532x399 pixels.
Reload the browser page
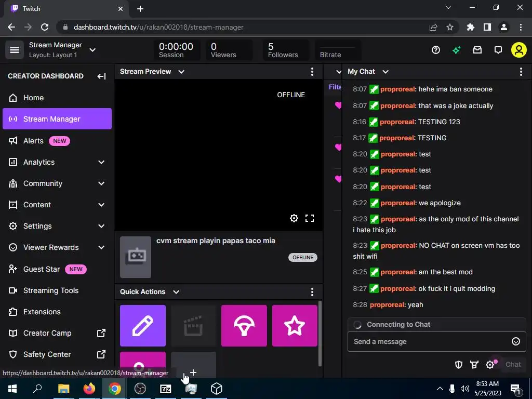45,27
